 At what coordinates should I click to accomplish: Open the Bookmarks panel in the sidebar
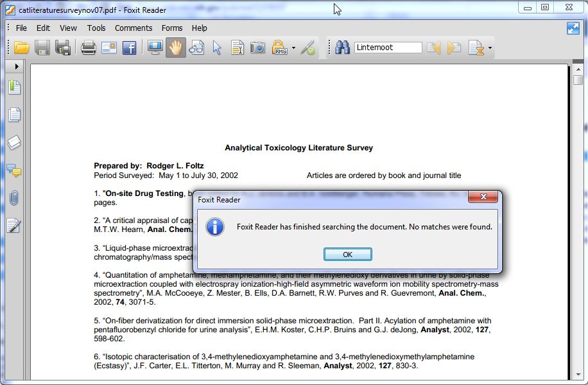[14, 87]
